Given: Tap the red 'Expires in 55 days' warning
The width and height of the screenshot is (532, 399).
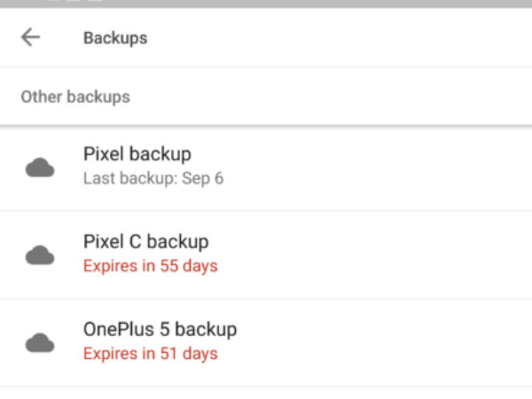Looking at the screenshot, I should tap(150, 265).
